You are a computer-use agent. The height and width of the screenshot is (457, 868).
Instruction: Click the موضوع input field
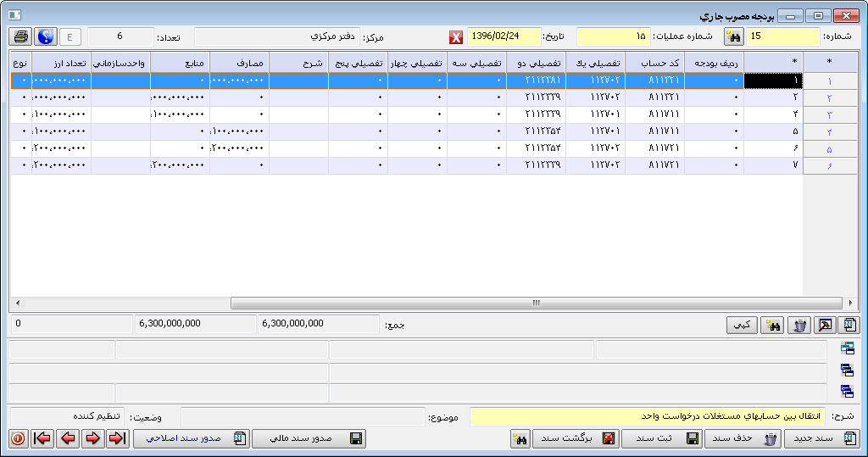[303, 416]
